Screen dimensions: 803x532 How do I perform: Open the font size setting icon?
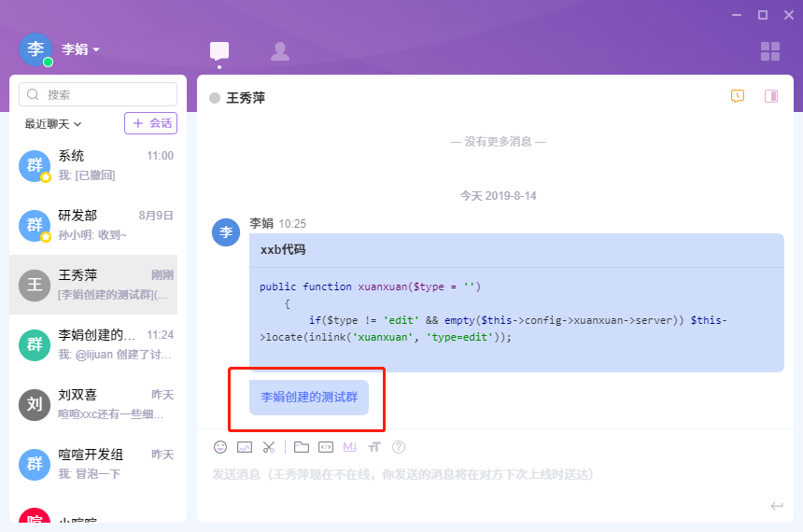[374, 447]
